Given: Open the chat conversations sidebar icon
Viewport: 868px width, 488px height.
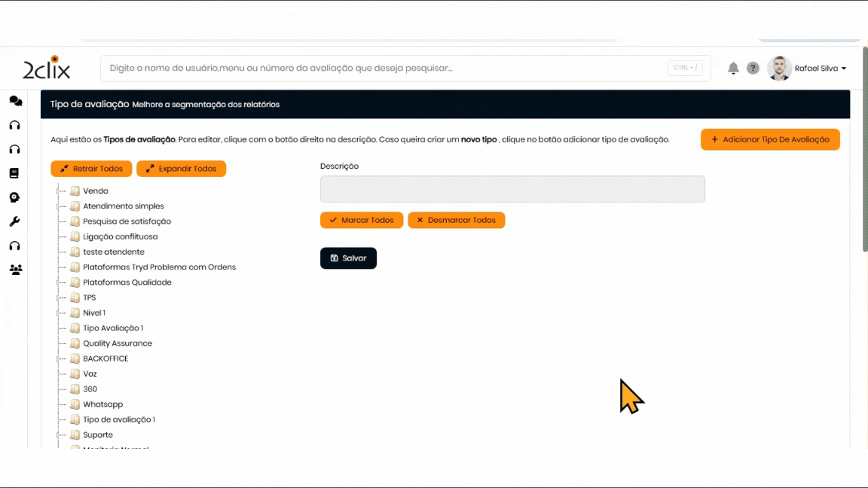Looking at the screenshot, I should point(15,101).
